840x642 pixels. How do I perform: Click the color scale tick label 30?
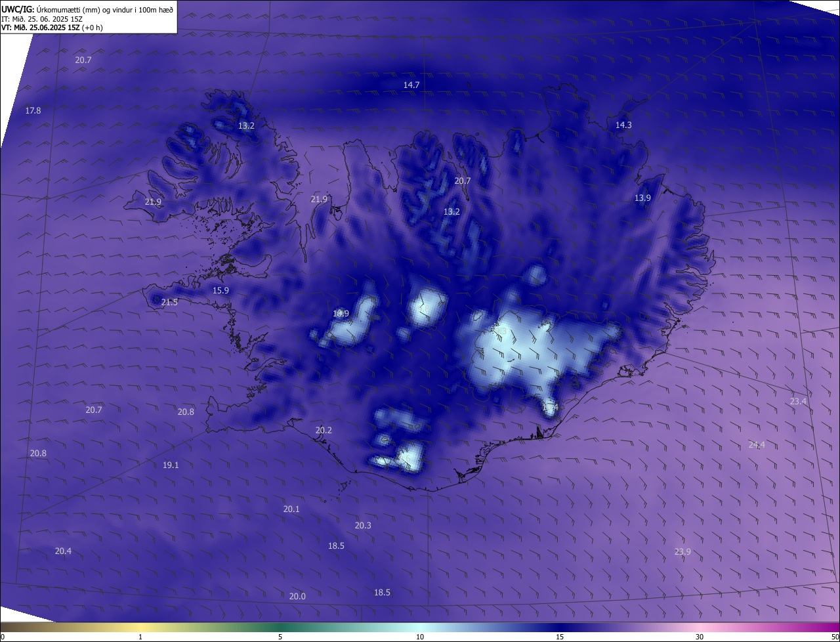click(700, 637)
